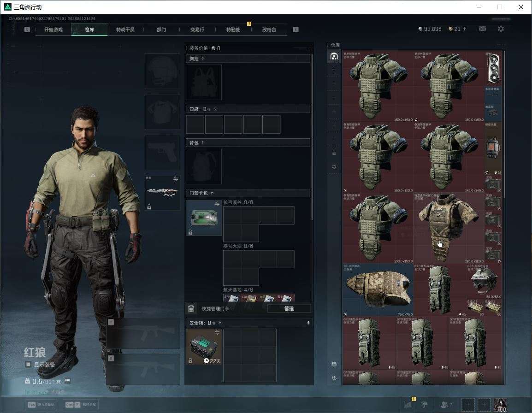Screen dimensions: 532x413
Task: Select the main warehouse storage icon
Action: tap(334, 56)
